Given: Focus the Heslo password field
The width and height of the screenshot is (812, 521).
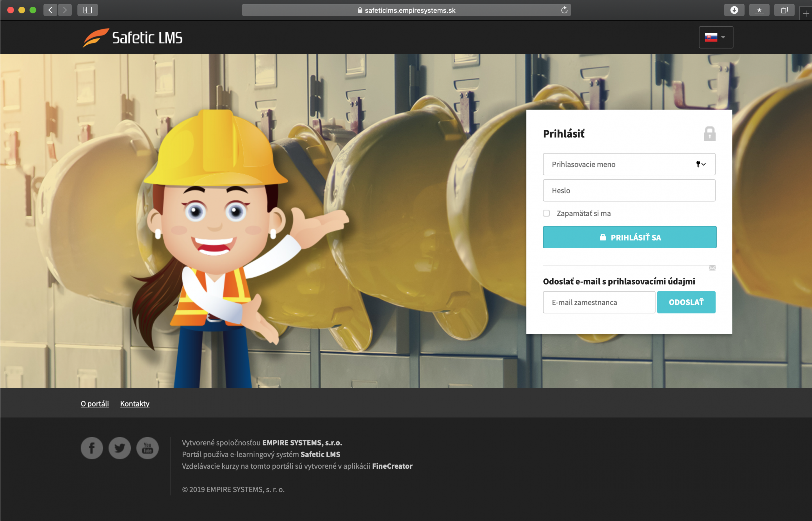Looking at the screenshot, I should pos(629,191).
